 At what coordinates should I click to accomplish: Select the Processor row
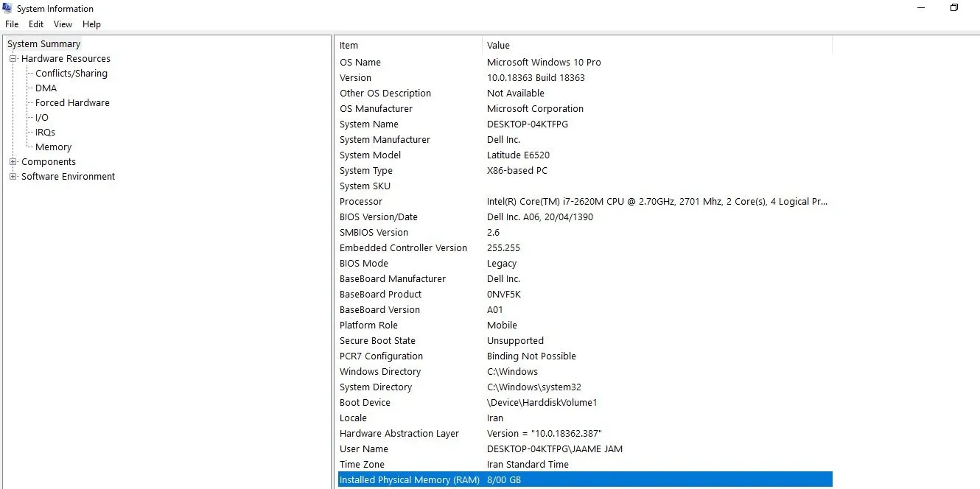point(361,202)
